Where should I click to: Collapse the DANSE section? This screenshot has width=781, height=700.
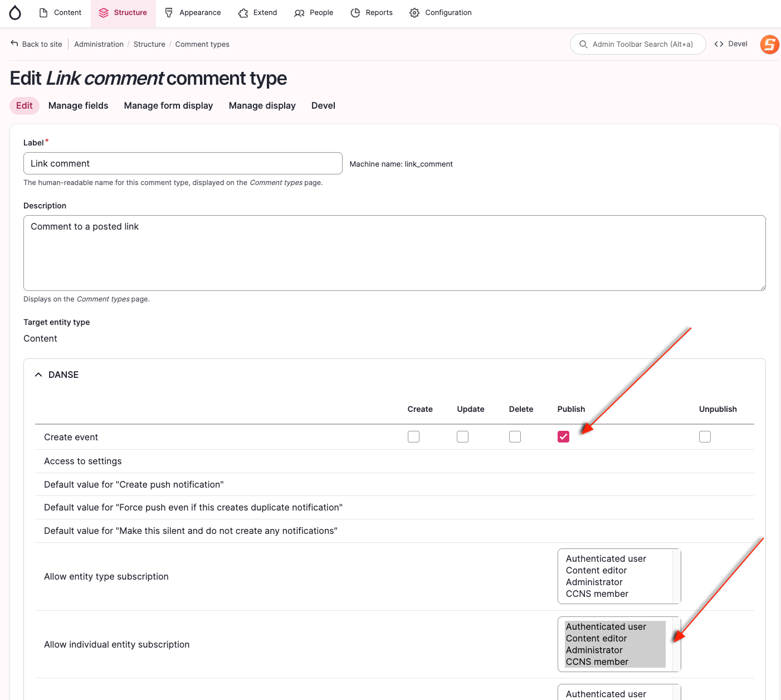tap(57, 375)
